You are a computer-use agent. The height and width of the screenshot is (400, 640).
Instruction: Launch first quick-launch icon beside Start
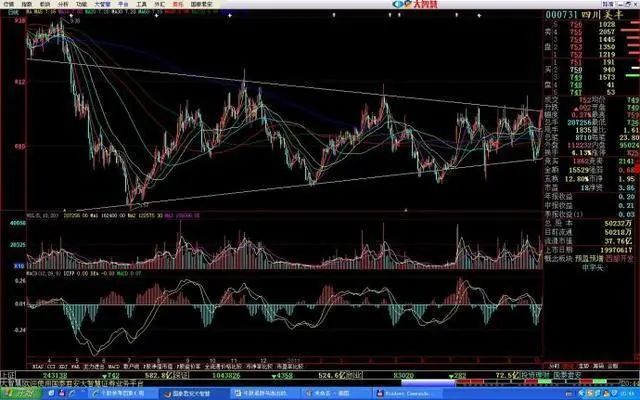(51, 393)
